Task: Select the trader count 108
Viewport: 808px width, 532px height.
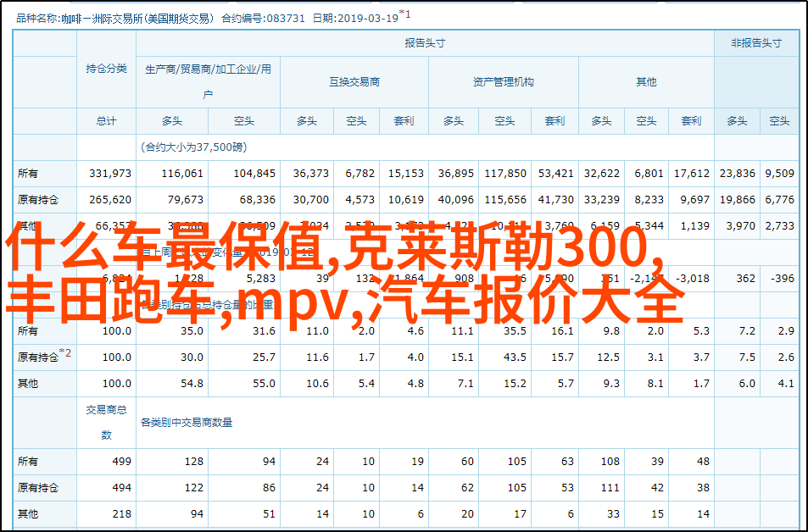Action: click(610, 462)
